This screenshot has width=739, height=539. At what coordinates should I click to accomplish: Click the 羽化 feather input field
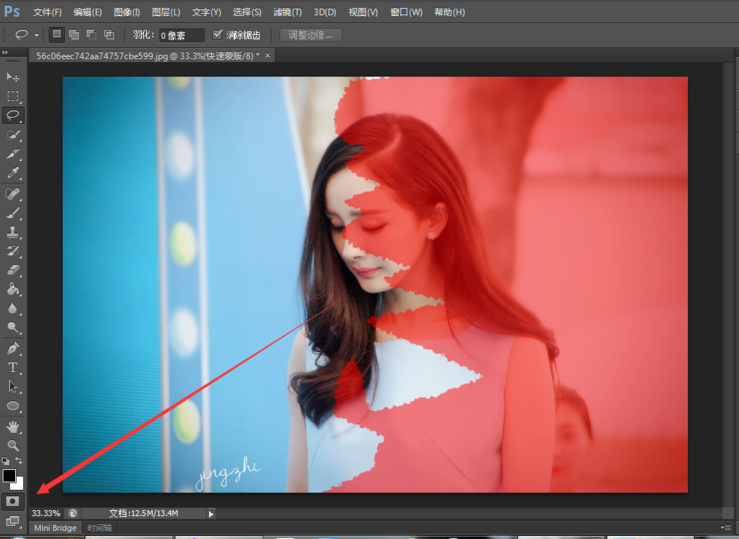pos(182,35)
